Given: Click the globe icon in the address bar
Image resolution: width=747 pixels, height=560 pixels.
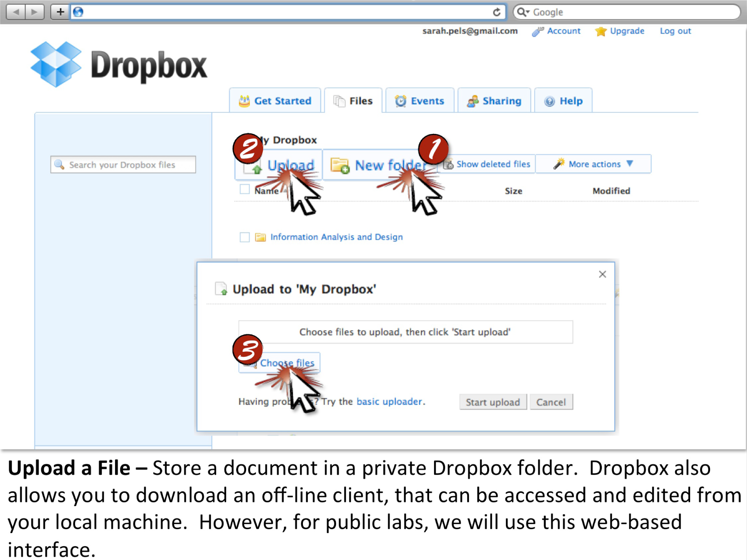Looking at the screenshot, I should click(x=78, y=12).
